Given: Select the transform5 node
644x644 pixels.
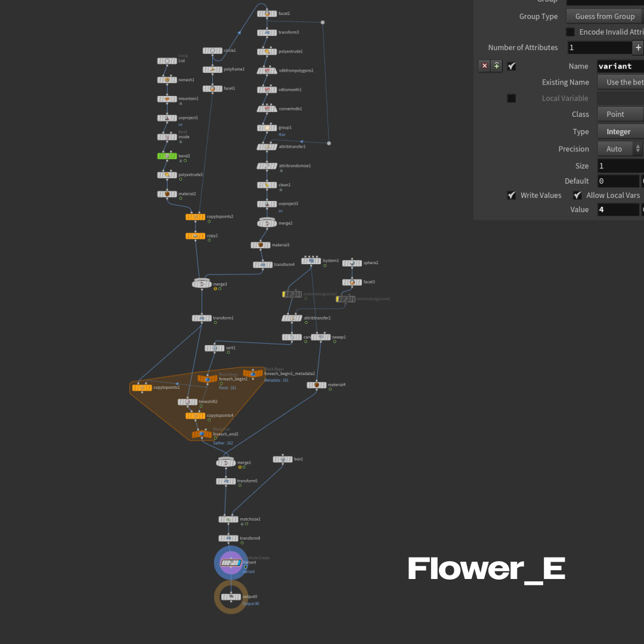Looking at the screenshot, I should [x=226, y=481].
